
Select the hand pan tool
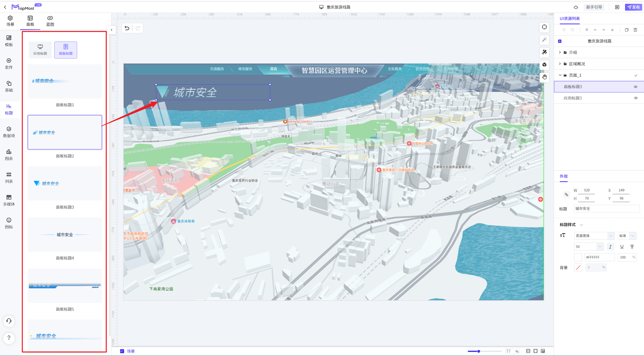tap(544, 77)
